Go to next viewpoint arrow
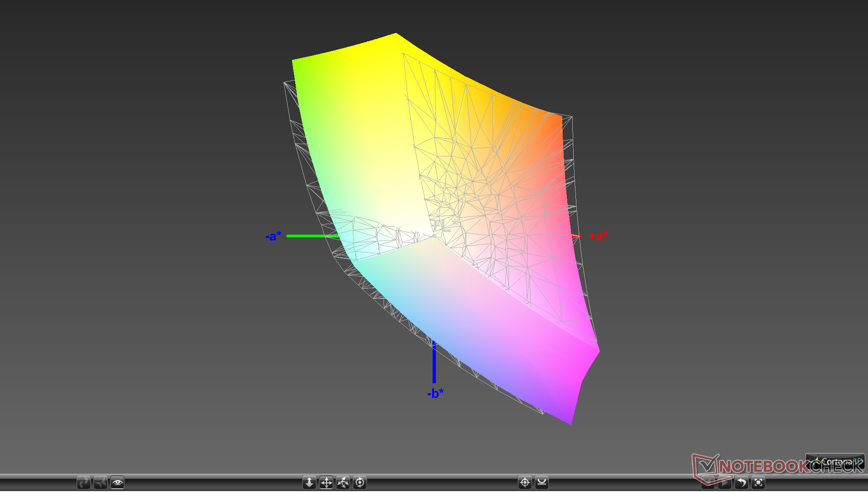This screenshot has height=492, width=868. 725,482
